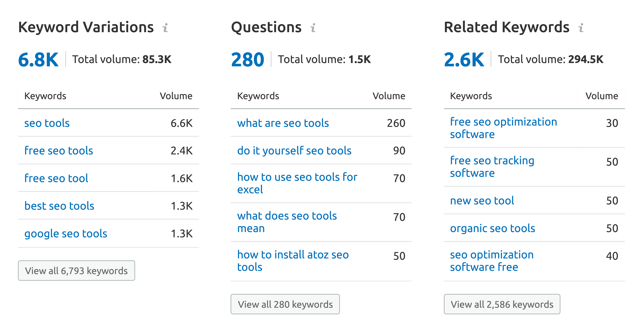The image size is (644, 333).
Task: Click Volume header in Keyword Variations table
Action: [176, 96]
